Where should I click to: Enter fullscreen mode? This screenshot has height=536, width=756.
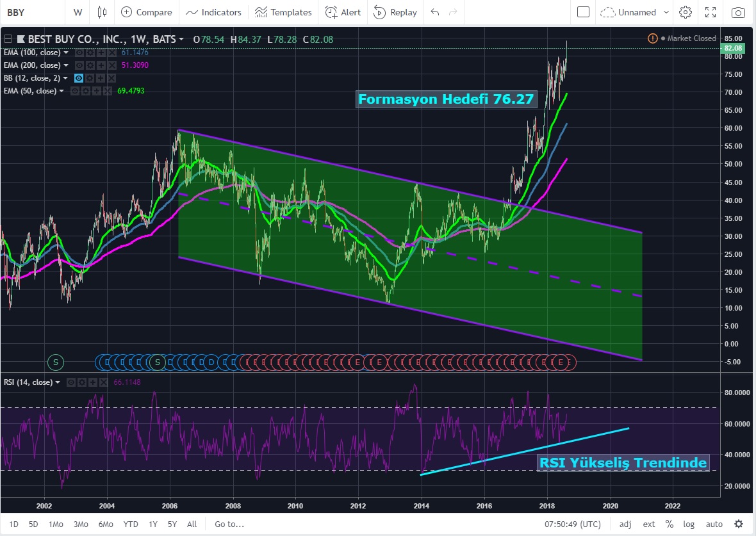click(711, 12)
